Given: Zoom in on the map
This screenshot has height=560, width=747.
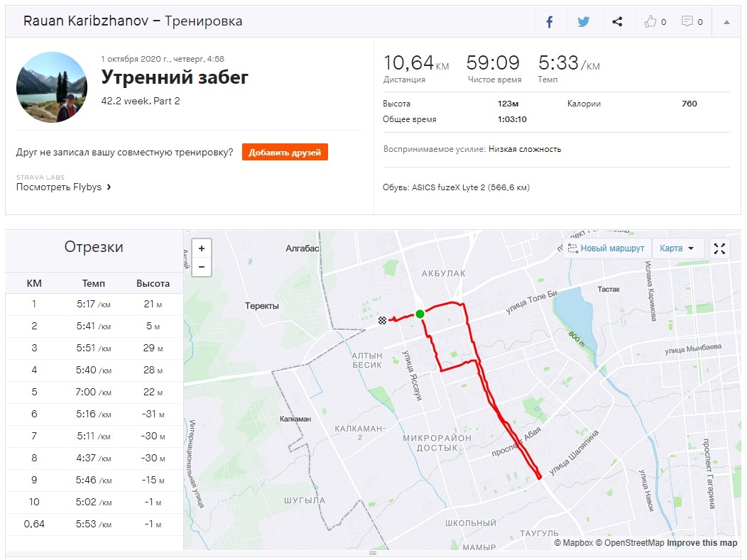Looking at the screenshot, I should 202,248.
